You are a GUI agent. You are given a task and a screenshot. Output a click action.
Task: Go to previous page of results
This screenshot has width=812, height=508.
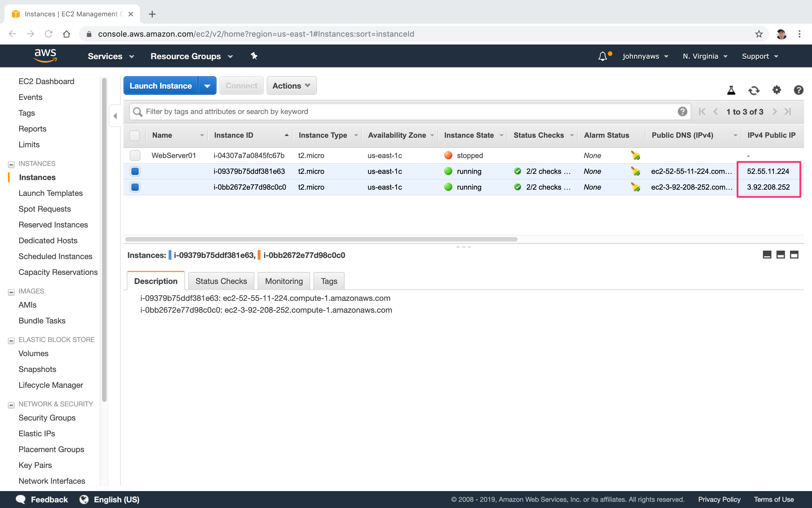pos(715,111)
